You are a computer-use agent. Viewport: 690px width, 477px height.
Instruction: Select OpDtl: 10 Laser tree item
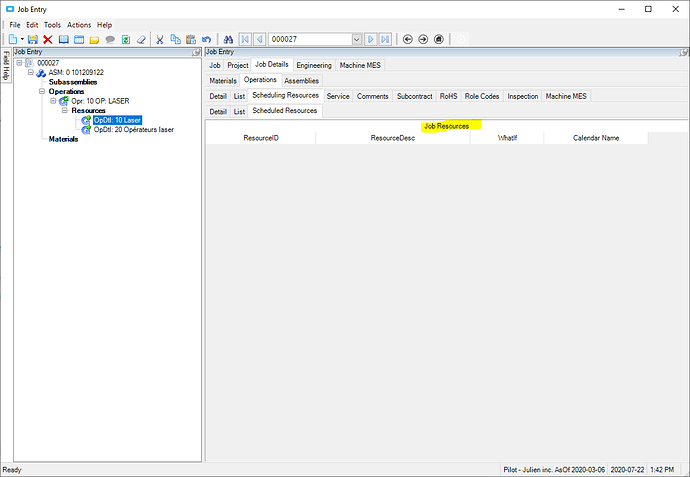click(x=117, y=120)
